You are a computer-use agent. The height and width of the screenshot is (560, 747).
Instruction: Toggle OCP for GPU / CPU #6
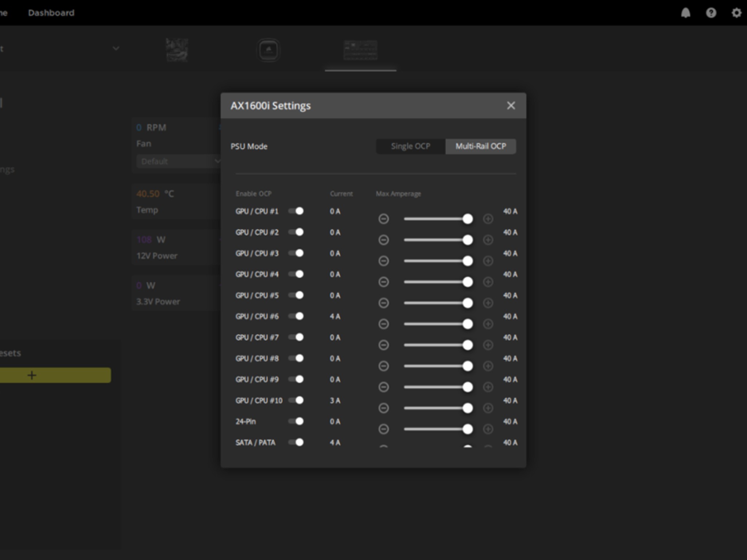(296, 316)
